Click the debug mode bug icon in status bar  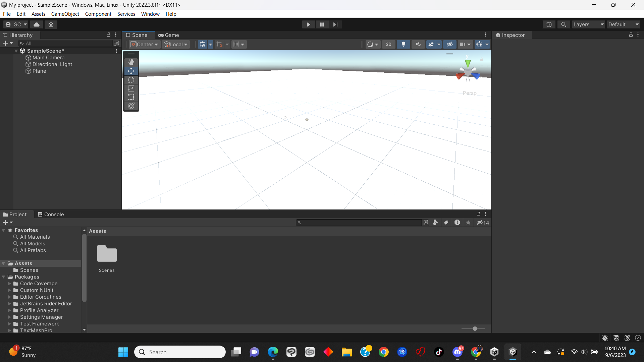pos(605,338)
